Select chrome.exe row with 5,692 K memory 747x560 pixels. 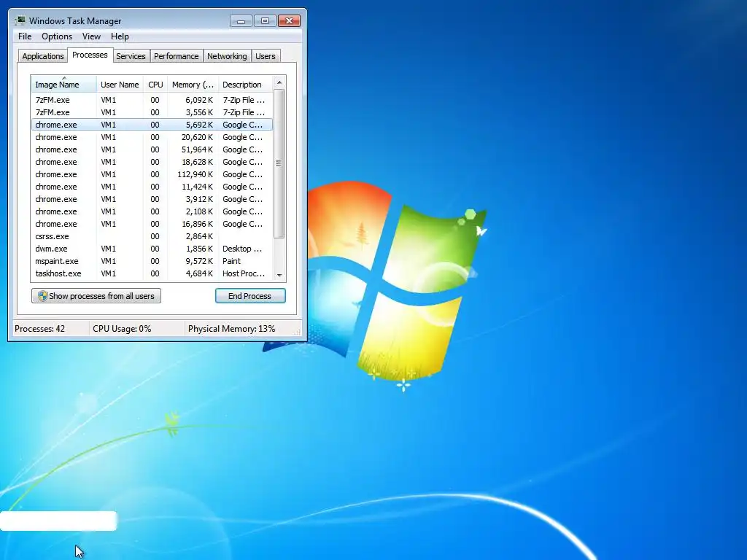coord(152,125)
